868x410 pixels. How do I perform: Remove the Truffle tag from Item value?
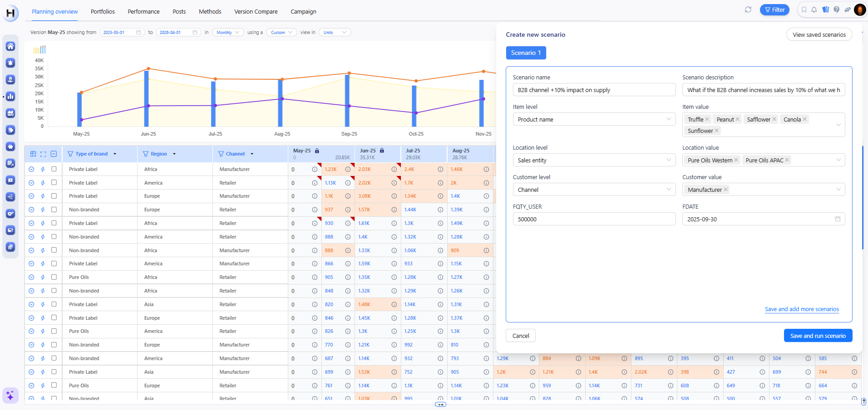coord(707,119)
